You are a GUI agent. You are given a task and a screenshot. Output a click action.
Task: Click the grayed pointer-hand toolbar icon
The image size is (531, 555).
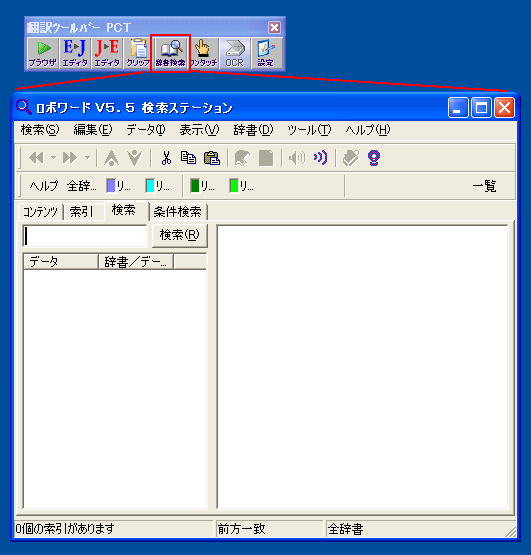point(242,158)
